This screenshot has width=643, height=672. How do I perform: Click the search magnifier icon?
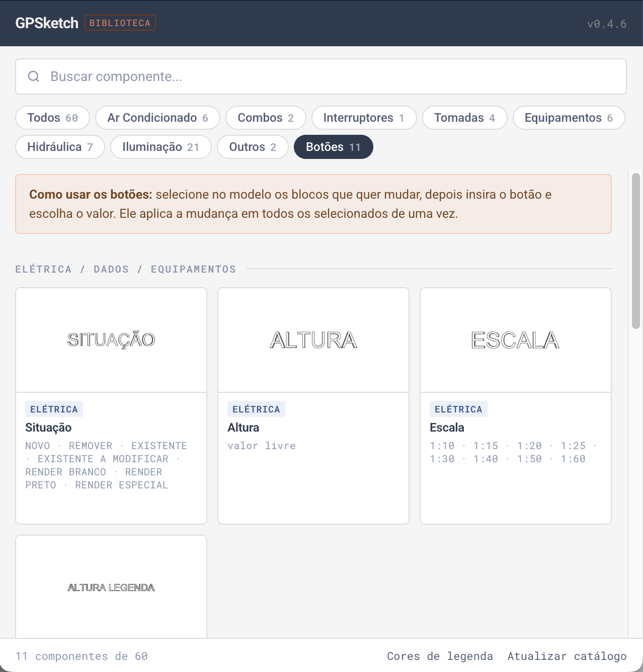pos(34,76)
